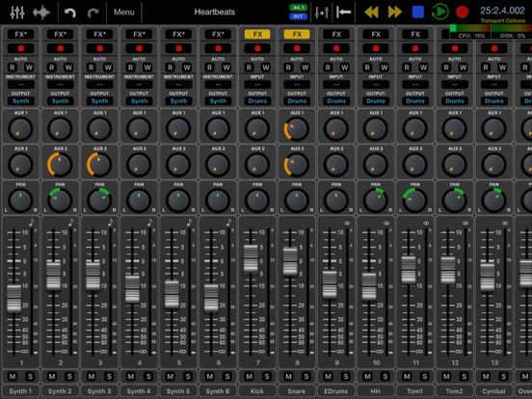The width and height of the screenshot is (532, 399).
Task: Return to start of song
Action: [x=344, y=13]
